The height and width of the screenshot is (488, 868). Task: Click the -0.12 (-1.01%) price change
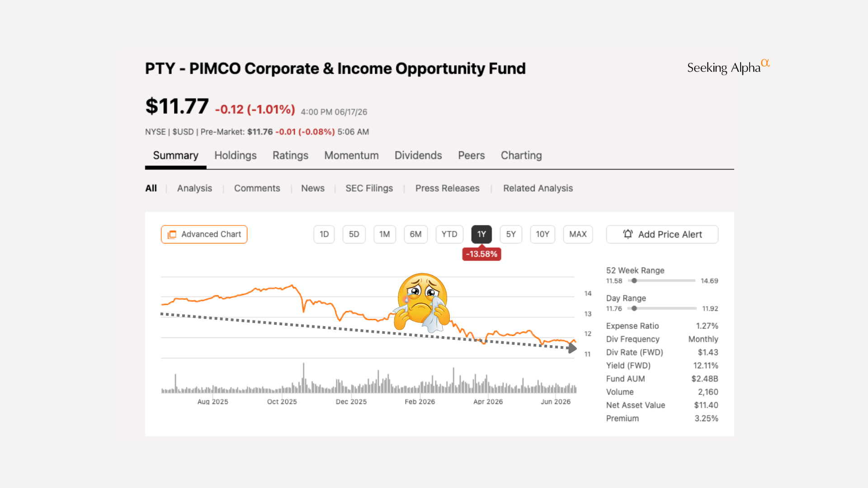pos(255,109)
